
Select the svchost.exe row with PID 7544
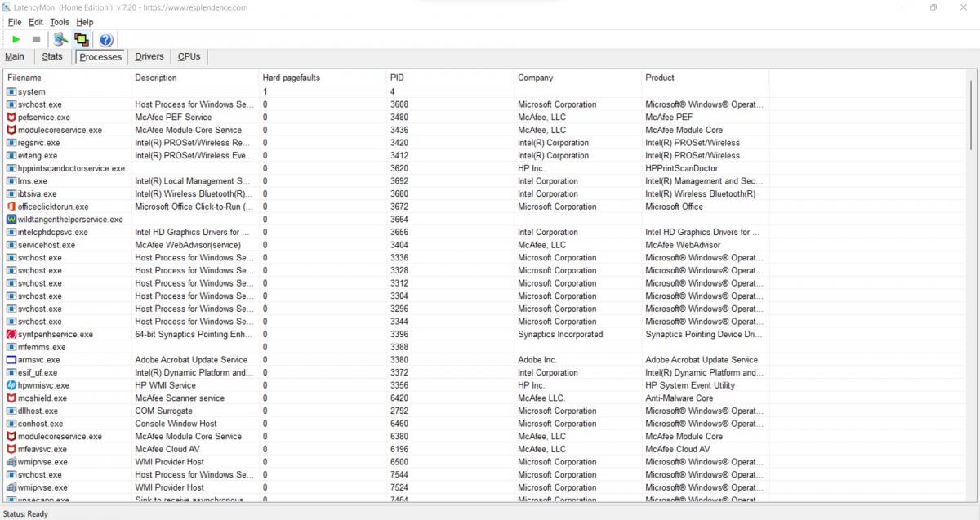coord(483,474)
